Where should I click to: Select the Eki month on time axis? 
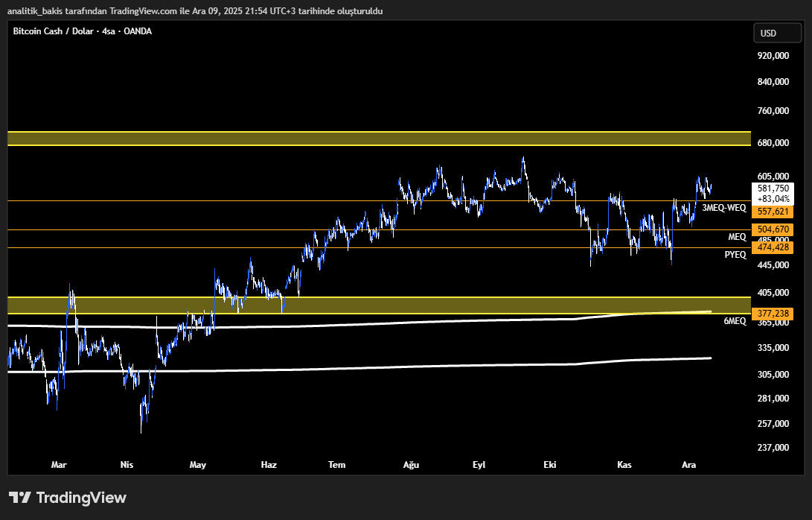pos(550,465)
